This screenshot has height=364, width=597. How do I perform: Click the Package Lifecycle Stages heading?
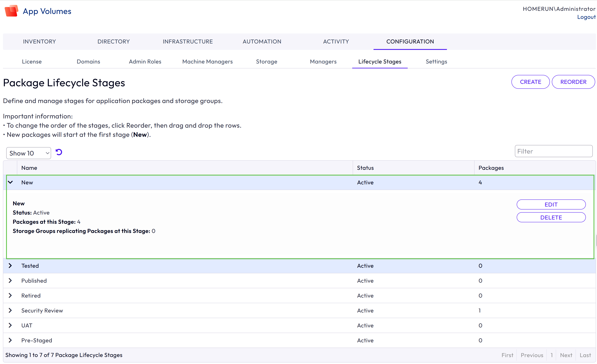(64, 83)
